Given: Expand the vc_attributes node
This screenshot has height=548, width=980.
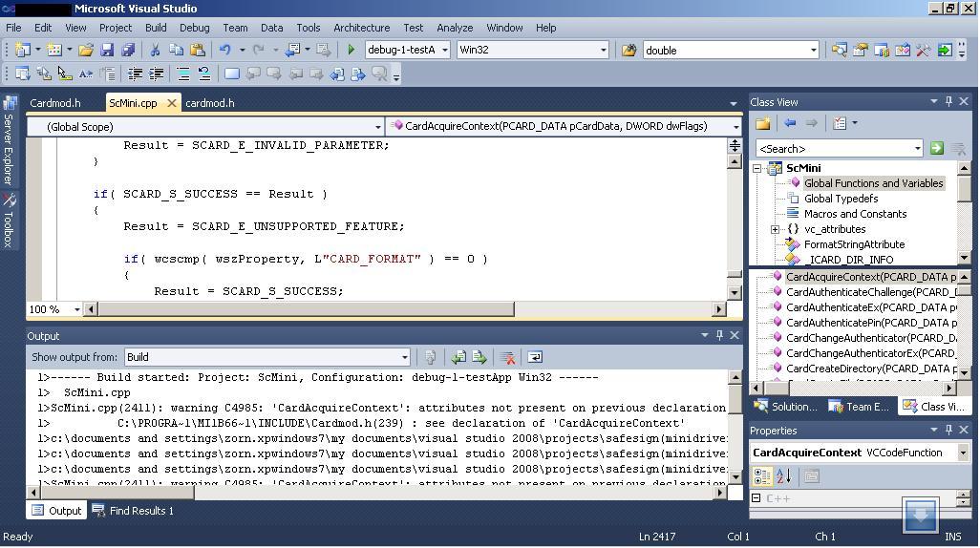Looking at the screenshot, I should tap(775, 229).
